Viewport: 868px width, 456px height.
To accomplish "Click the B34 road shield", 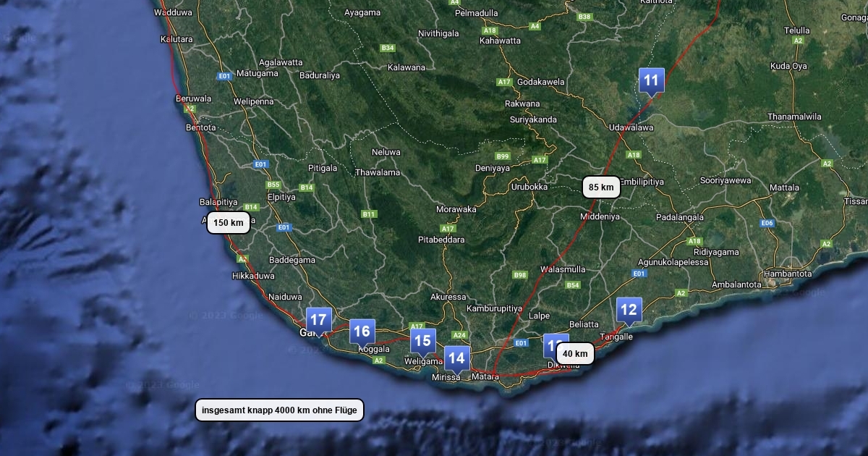I will 388,48.
